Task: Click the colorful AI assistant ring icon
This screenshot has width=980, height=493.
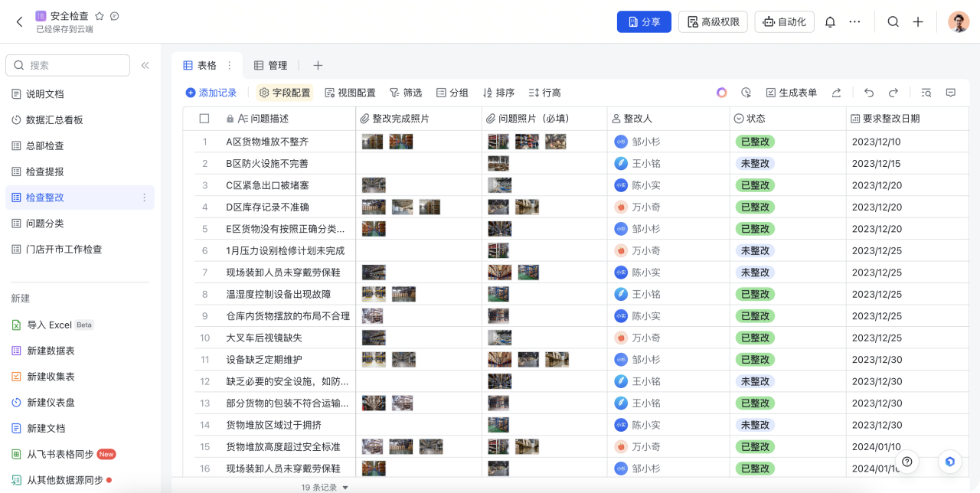Action: [x=722, y=93]
